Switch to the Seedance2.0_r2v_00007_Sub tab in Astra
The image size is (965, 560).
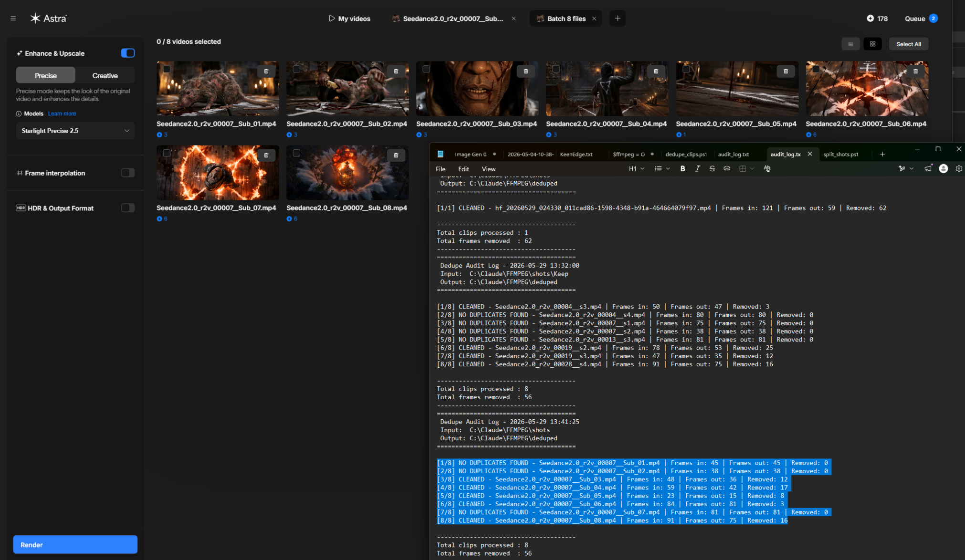(x=448, y=19)
